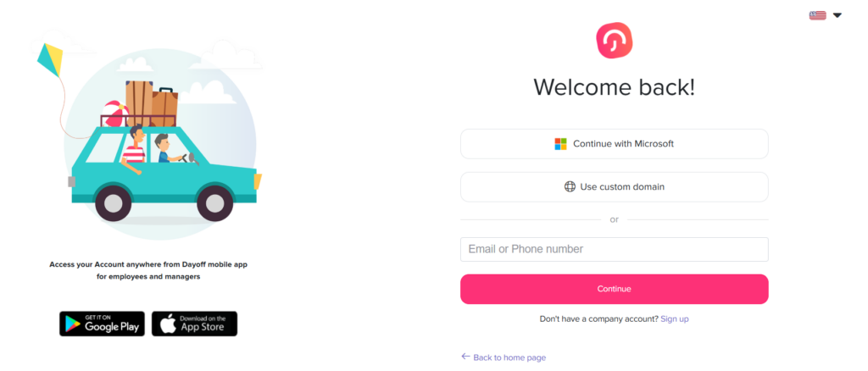
Task: Click the US flag language icon
Action: [x=818, y=15]
